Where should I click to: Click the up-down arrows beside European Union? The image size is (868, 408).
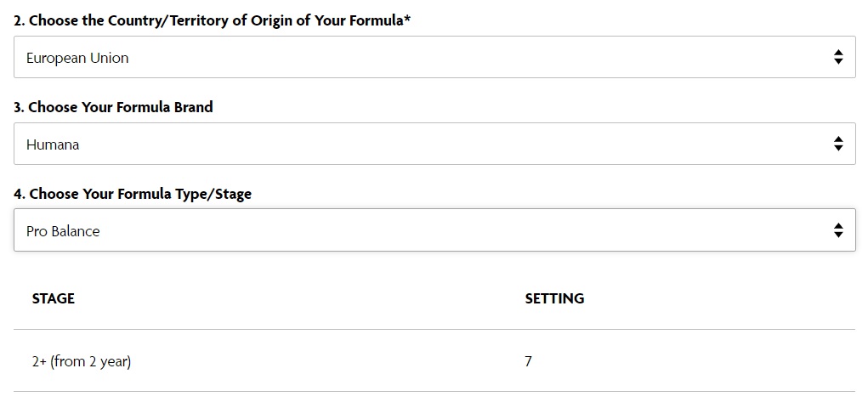click(838, 57)
